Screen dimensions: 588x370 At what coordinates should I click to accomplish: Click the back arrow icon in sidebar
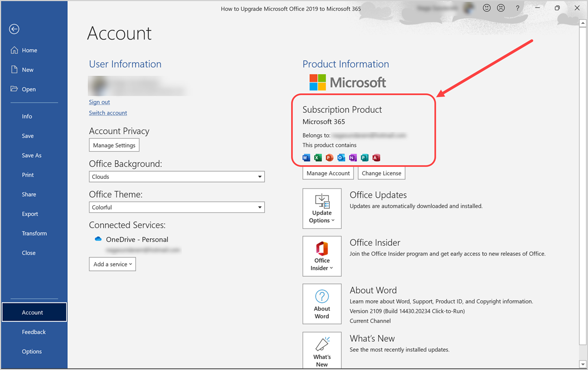click(x=14, y=29)
